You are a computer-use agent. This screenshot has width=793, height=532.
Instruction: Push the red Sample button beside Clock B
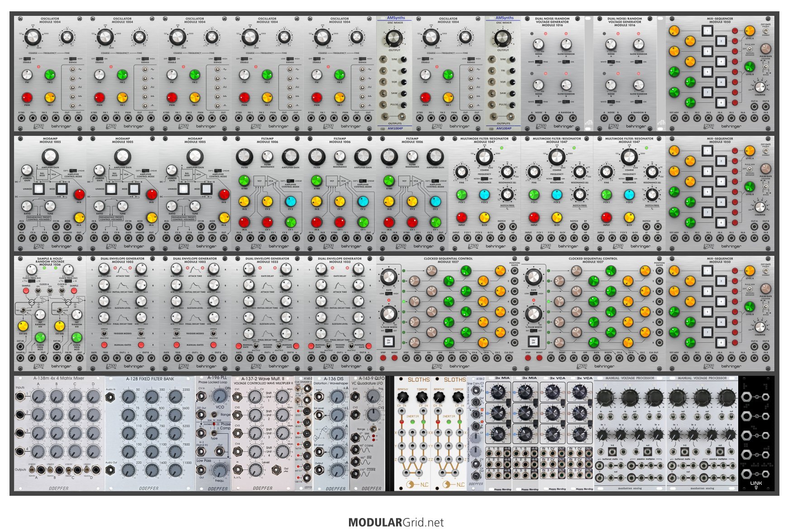pos(74,291)
